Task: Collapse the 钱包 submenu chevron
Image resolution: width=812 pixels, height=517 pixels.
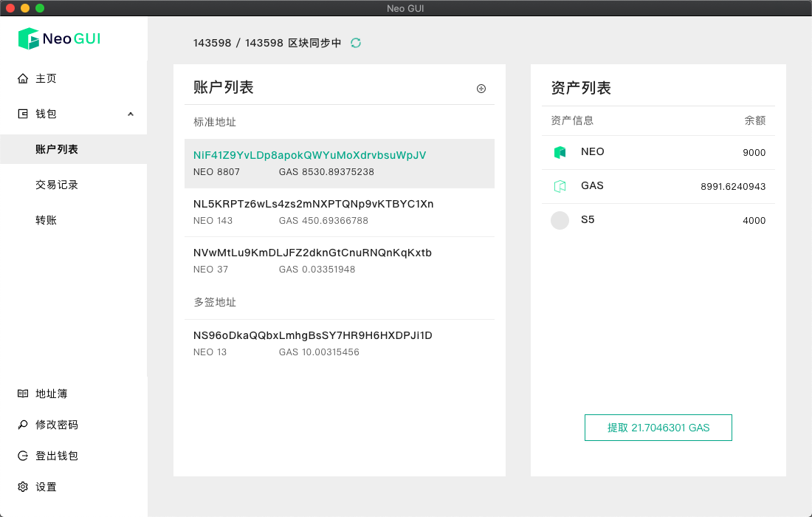Action: tap(131, 114)
